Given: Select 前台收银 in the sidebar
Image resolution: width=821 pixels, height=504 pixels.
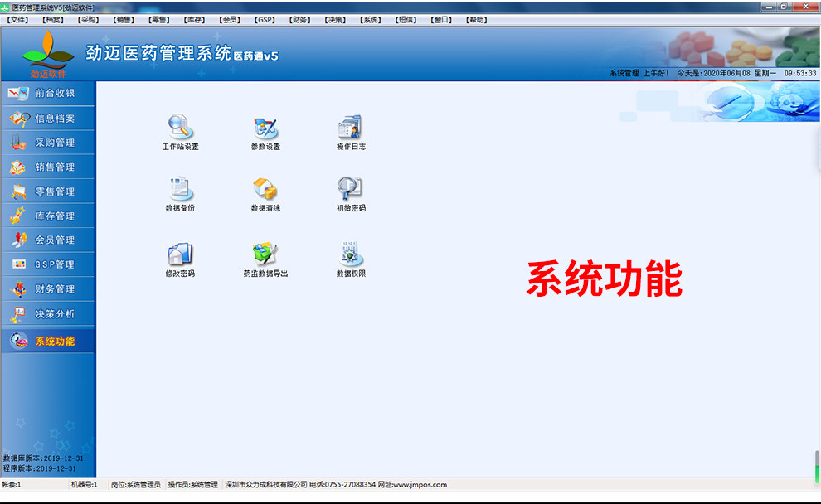Looking at the screenshot, I should [x=47, y=93].
